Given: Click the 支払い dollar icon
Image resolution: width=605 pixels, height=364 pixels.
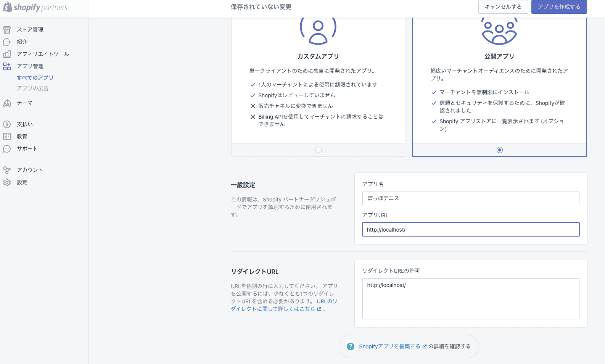Looking at the screenshot, I should (x=7, y=124).
